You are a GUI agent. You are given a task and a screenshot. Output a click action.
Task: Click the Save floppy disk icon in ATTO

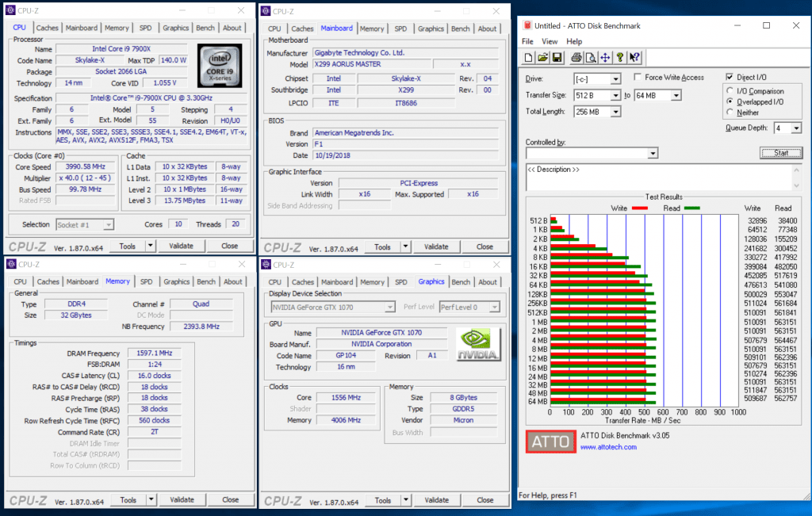pos(557,57)
